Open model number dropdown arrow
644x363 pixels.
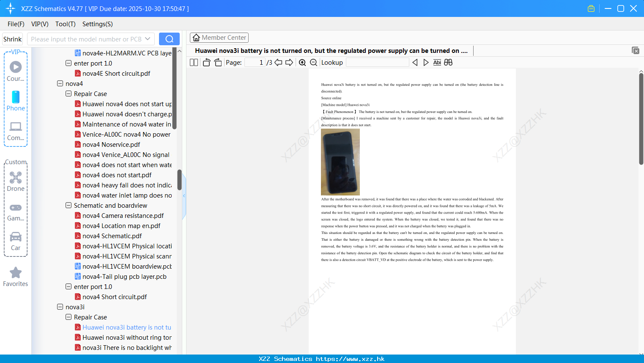(148, 39)
